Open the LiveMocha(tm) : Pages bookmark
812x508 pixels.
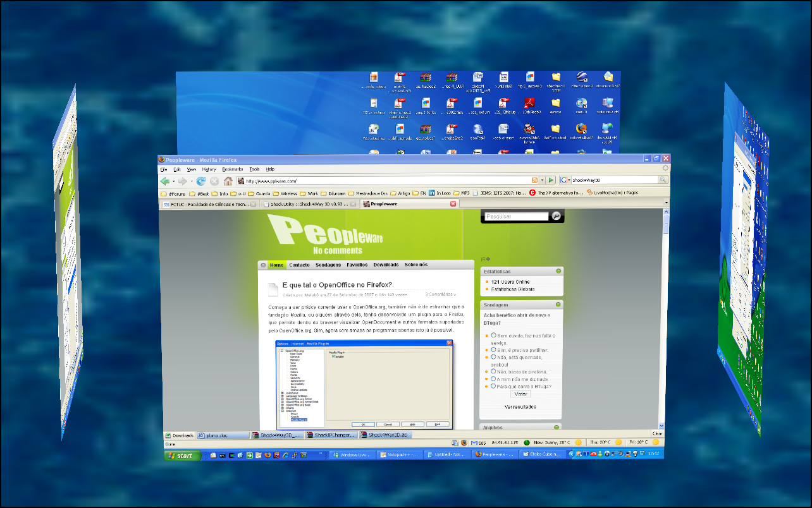[x=612, y=193]
